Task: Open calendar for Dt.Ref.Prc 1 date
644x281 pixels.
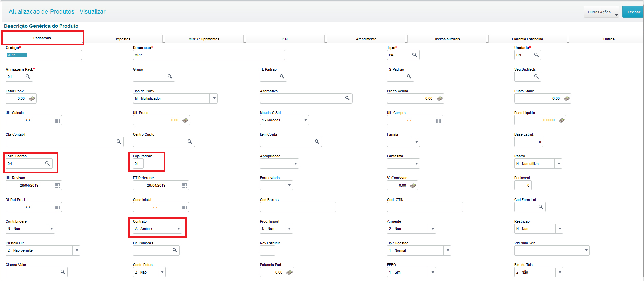Action: pyautogui.click(x=57, y=207)
